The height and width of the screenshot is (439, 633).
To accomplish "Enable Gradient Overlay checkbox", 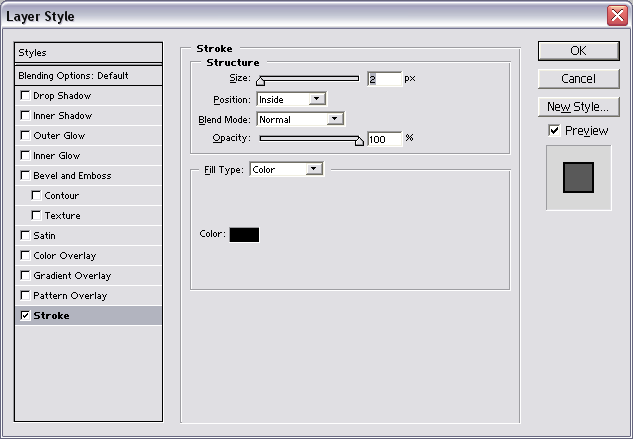I will [25, 275].
